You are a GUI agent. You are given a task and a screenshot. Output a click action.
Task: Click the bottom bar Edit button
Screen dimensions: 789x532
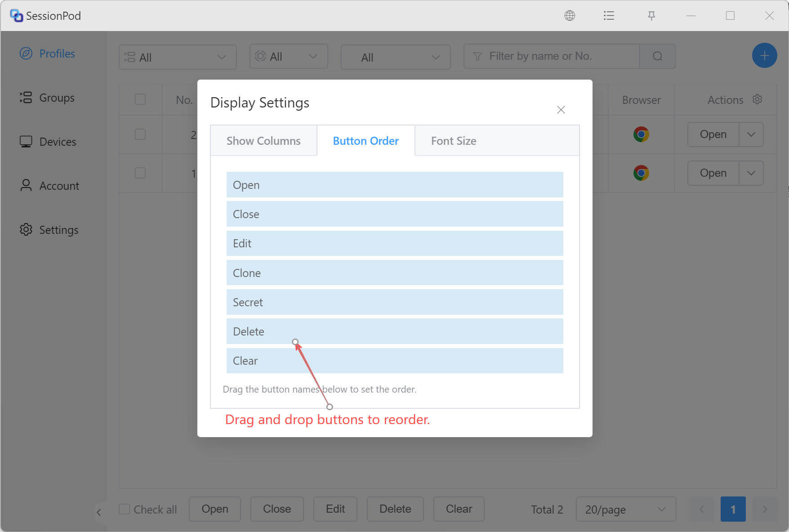point(335,509)
